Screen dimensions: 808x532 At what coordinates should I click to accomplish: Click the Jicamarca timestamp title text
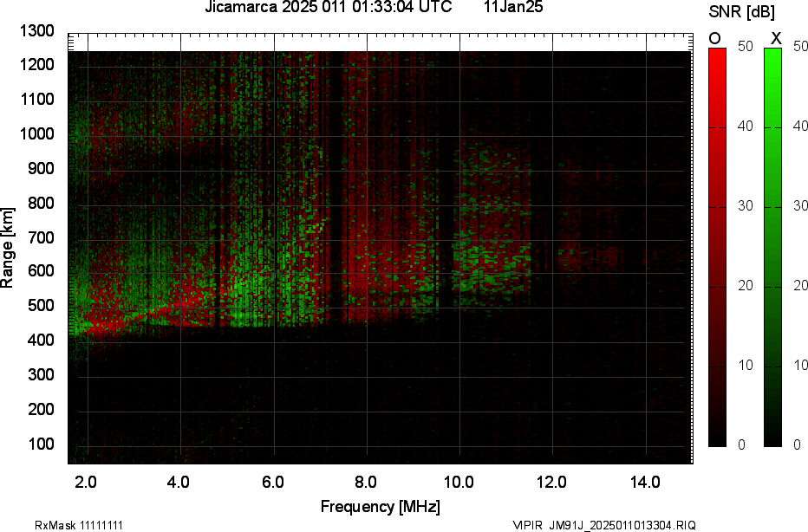pos(328,8)
